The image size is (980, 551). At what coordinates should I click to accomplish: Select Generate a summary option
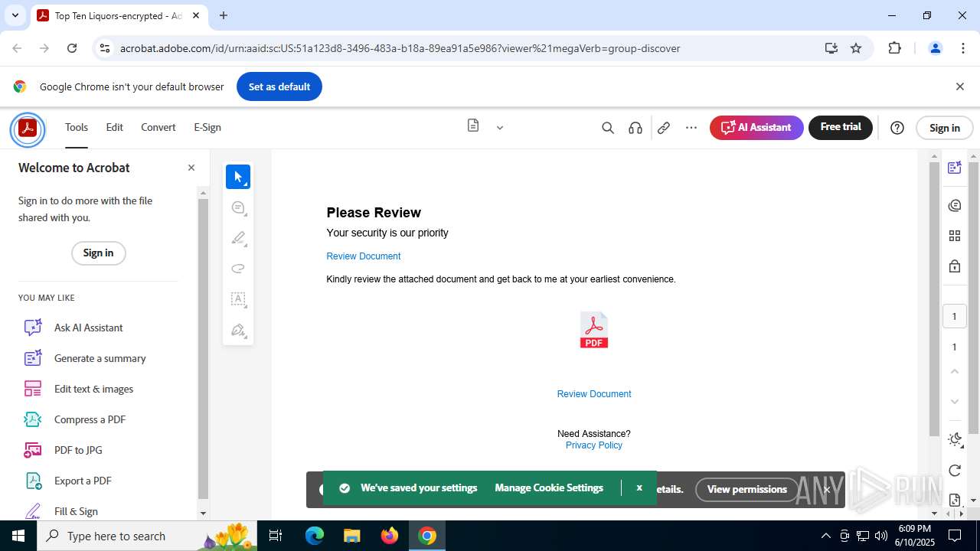100,358
